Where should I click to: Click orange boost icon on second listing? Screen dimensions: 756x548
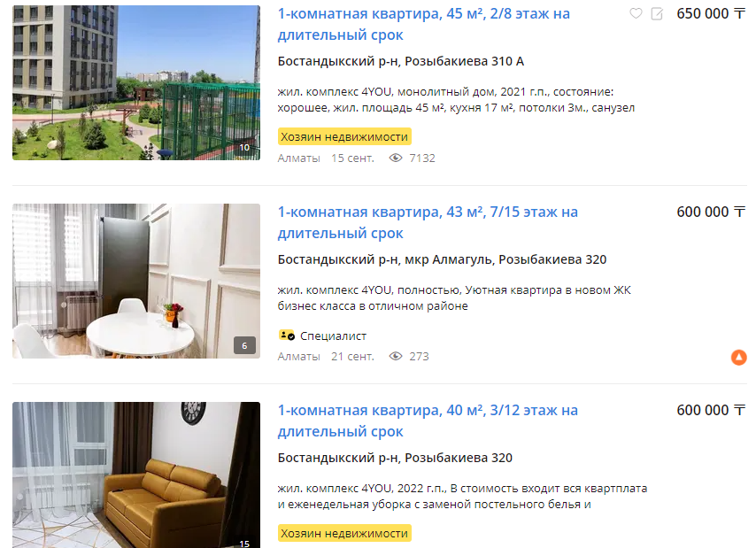click(738, 357)
